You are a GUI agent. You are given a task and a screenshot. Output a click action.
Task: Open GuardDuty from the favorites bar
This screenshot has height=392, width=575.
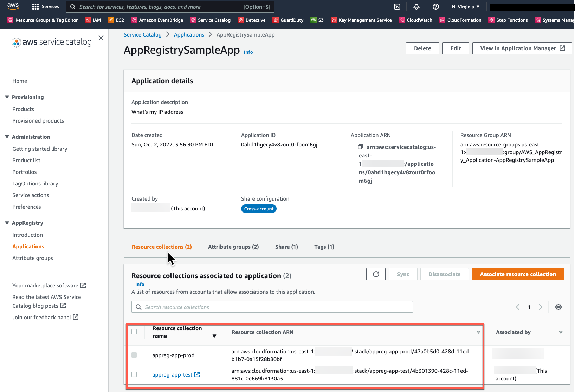point(288,20)
